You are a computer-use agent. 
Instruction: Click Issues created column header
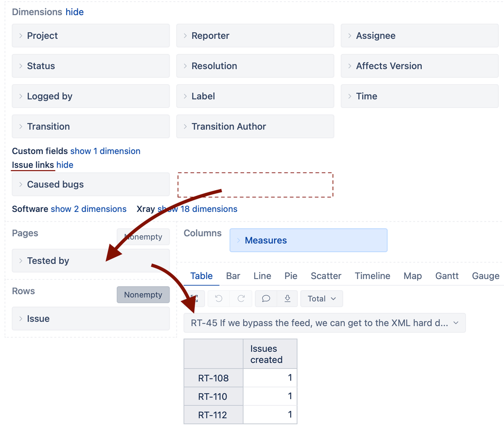click(x=270, y=354)
